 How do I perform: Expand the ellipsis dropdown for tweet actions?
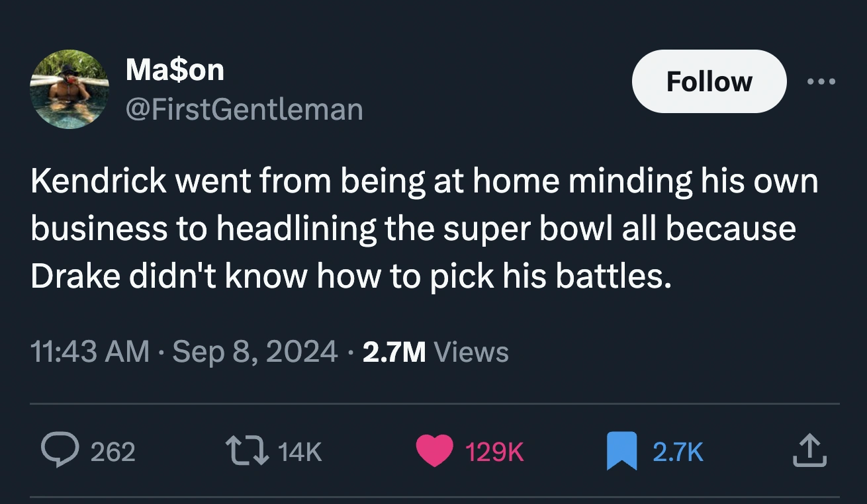(822, 81)
